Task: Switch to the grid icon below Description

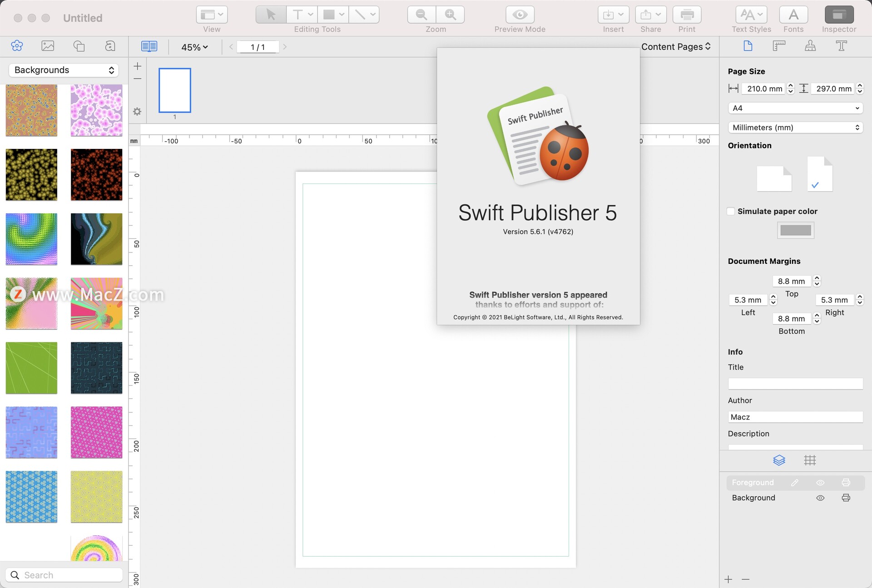Action: click(810, 460)
